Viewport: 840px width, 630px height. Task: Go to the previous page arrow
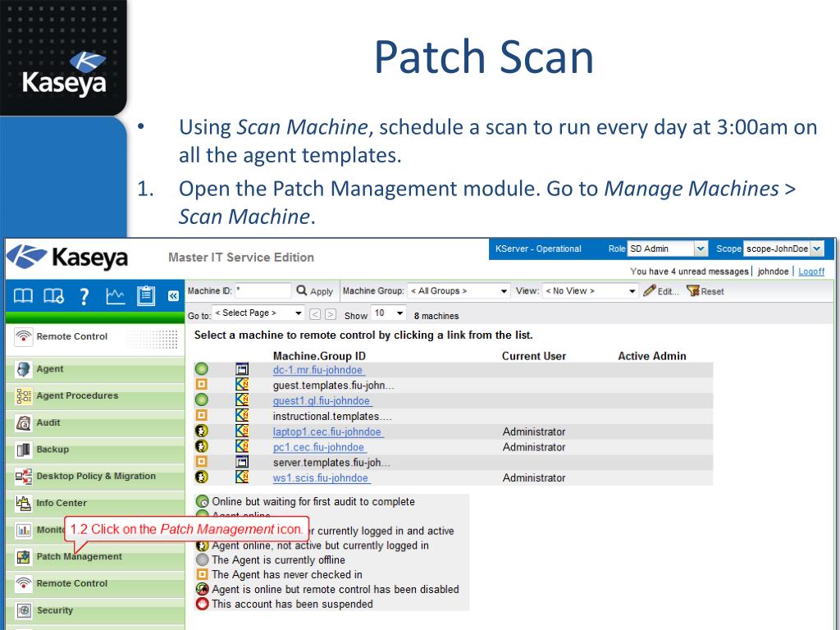pyautogui.click(x=315, y=314)
